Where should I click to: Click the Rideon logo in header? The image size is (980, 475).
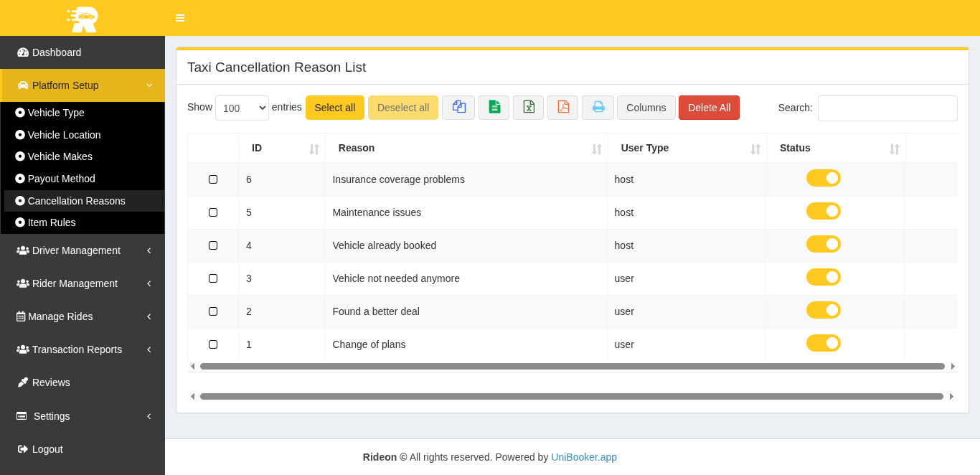click(x=83, y=19)
